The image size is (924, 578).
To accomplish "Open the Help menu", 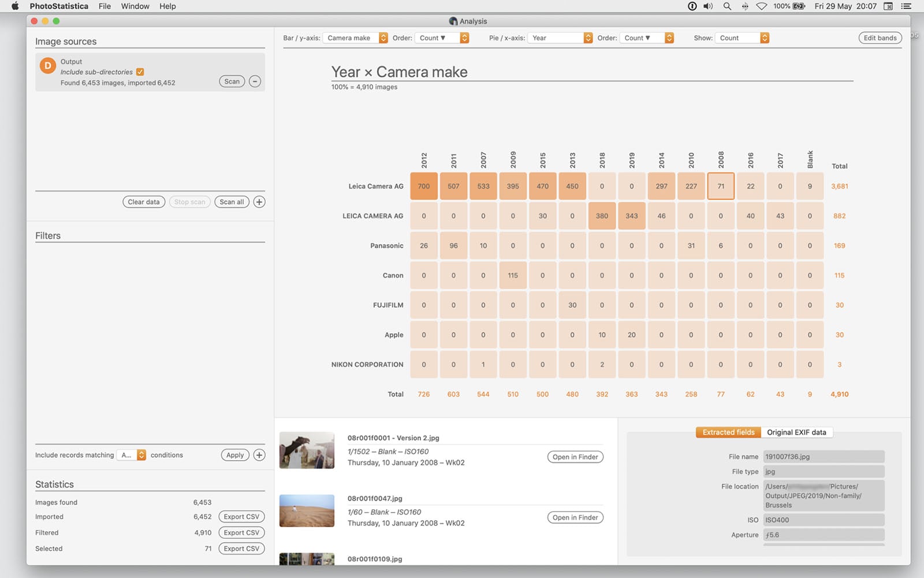I will 167,6.
